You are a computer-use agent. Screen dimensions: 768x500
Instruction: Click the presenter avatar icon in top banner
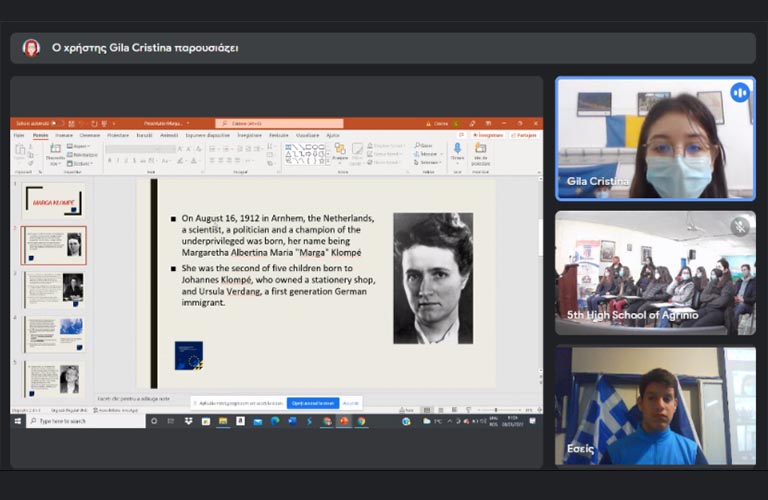pos(31,48)
